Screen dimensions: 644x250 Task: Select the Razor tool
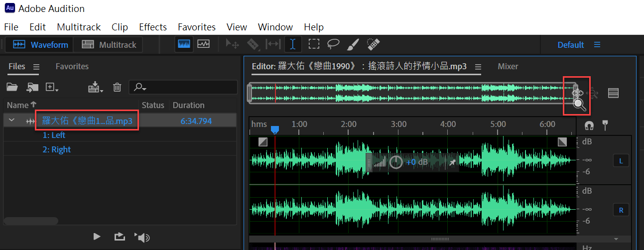click(x=253, y=44)
